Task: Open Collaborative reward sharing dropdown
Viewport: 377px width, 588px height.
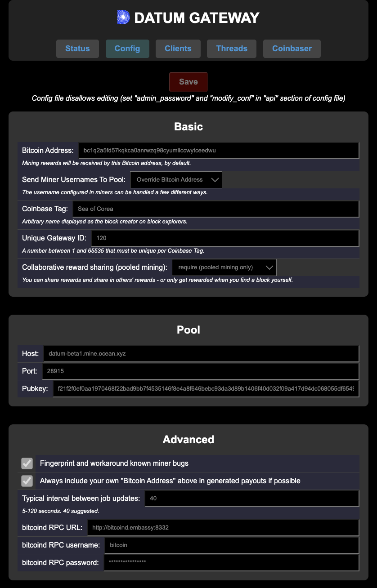Action: click(x=224, y=267)
